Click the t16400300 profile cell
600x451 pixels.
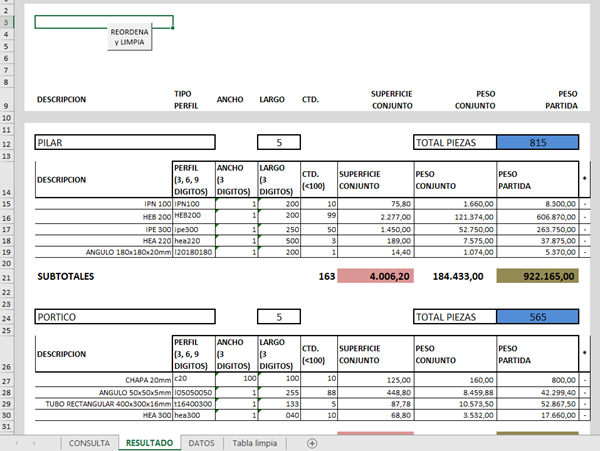point(194,404)
